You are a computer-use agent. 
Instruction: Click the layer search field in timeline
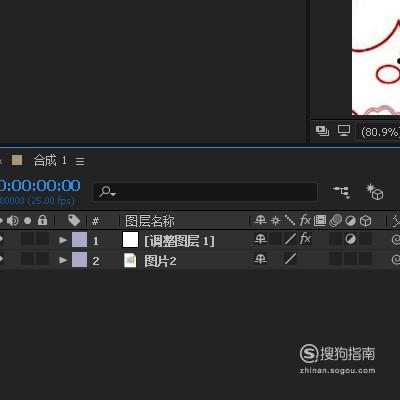point(205,192)
